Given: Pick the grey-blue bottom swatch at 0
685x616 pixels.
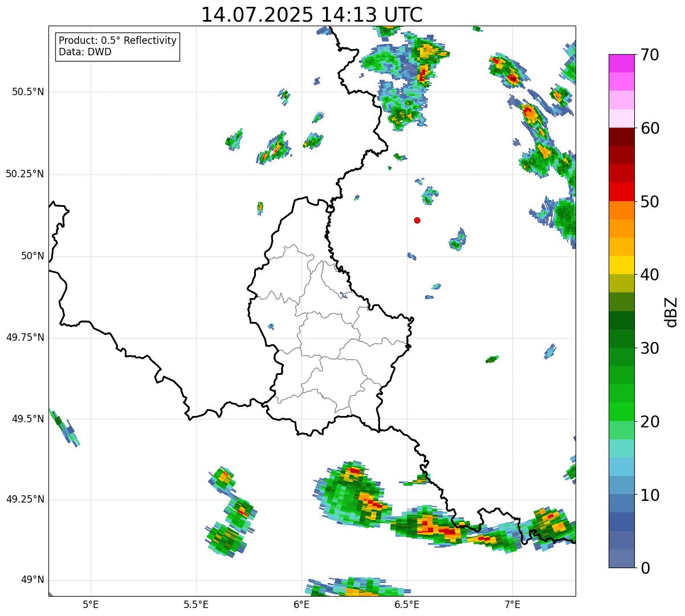Looking at the screenshot, I should click(x=621, y=558).
